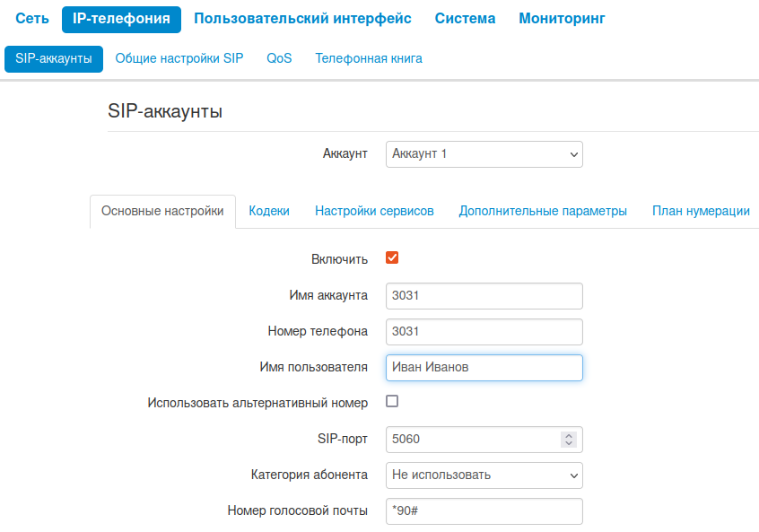Open the Настройки сервисов tab

pyautogui.click(x=374, y=212)
